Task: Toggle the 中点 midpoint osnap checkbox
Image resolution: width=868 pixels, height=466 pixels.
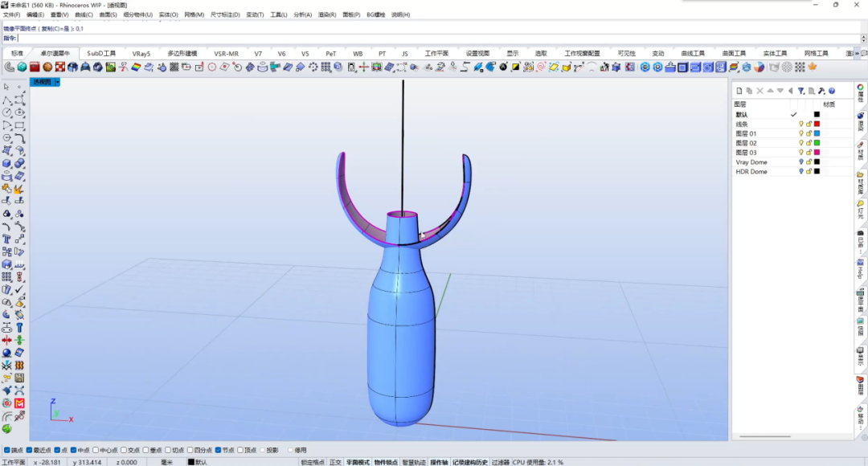Action: tap(74, 450)
